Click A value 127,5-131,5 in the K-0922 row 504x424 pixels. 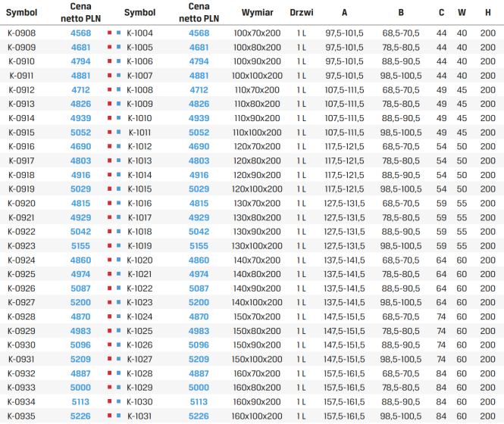[x=344, y=232]
